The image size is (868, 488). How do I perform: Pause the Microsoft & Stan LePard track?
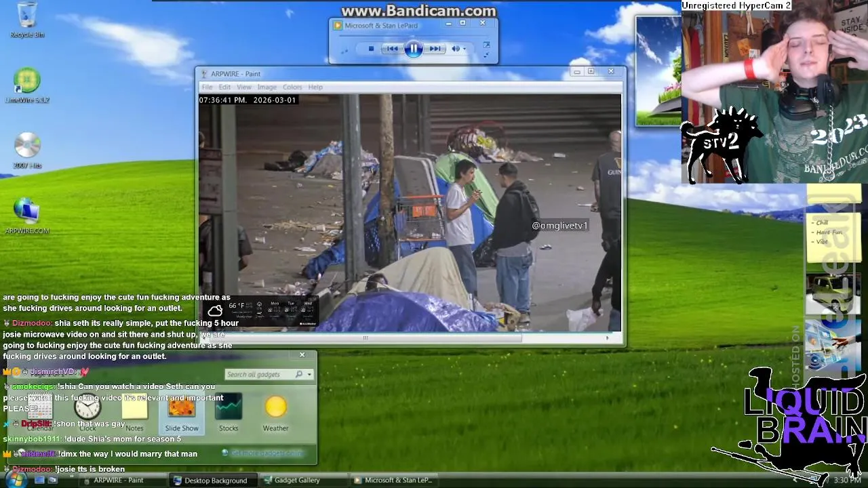[413, 49]
